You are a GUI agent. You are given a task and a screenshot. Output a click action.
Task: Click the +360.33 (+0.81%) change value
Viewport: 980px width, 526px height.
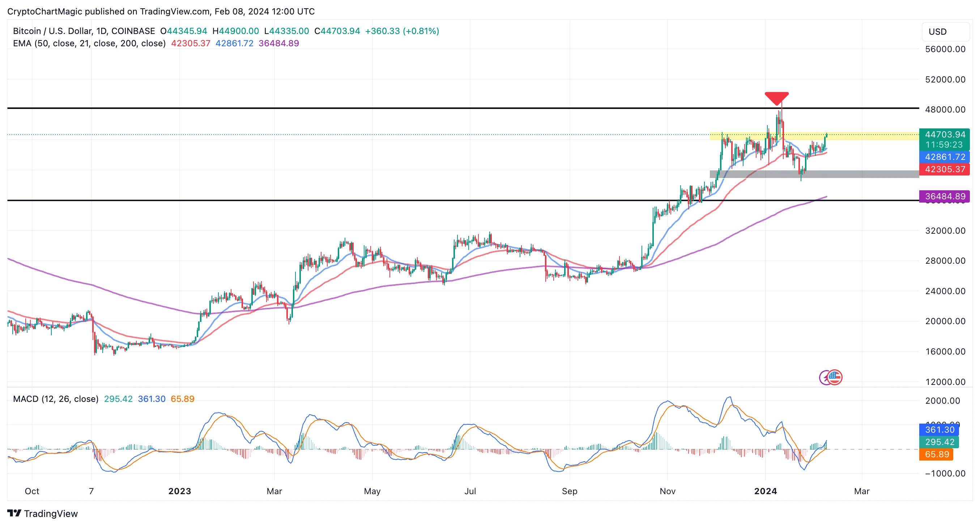[x=402, y=31]
